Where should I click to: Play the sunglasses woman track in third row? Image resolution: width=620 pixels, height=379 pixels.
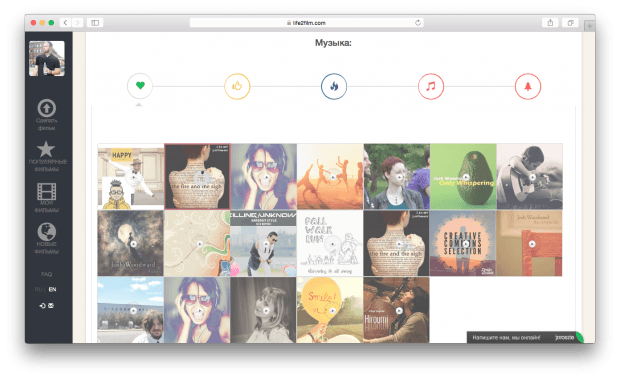tap(200, 310)
